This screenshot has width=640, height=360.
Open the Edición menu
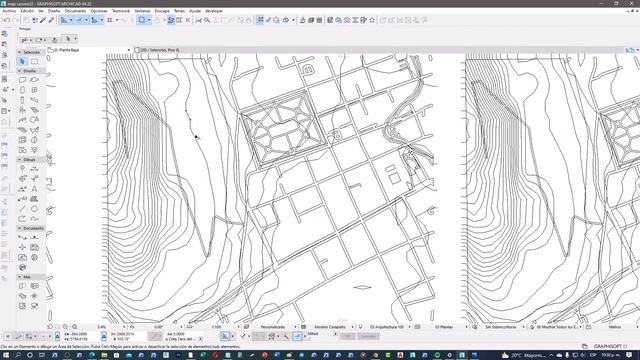coord(27,11)
